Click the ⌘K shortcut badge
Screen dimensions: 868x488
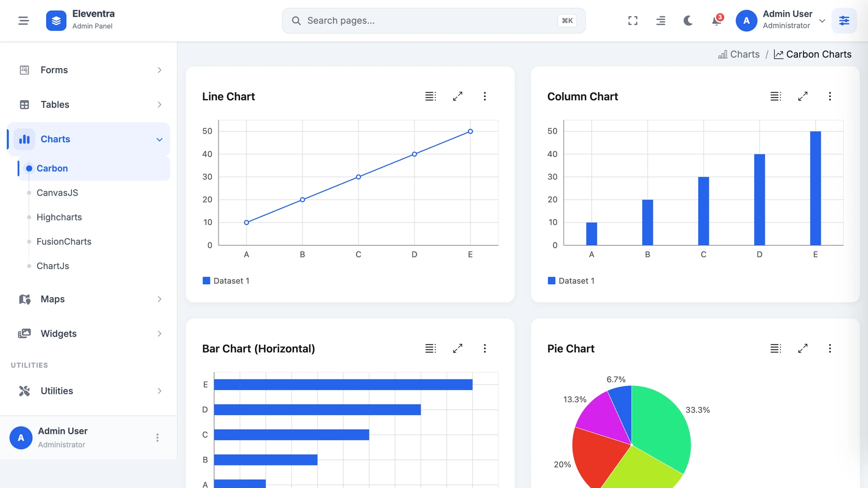pos(567,21)
